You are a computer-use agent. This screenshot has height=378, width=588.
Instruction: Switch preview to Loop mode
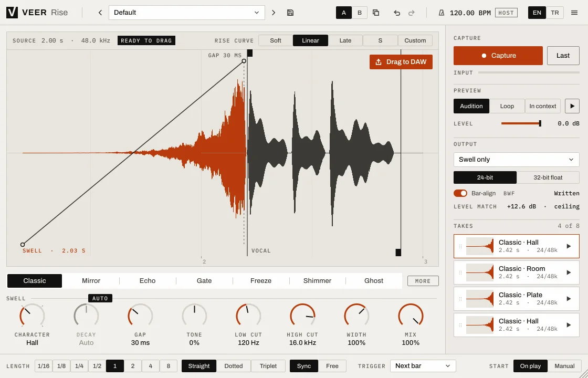coord(507,106)
